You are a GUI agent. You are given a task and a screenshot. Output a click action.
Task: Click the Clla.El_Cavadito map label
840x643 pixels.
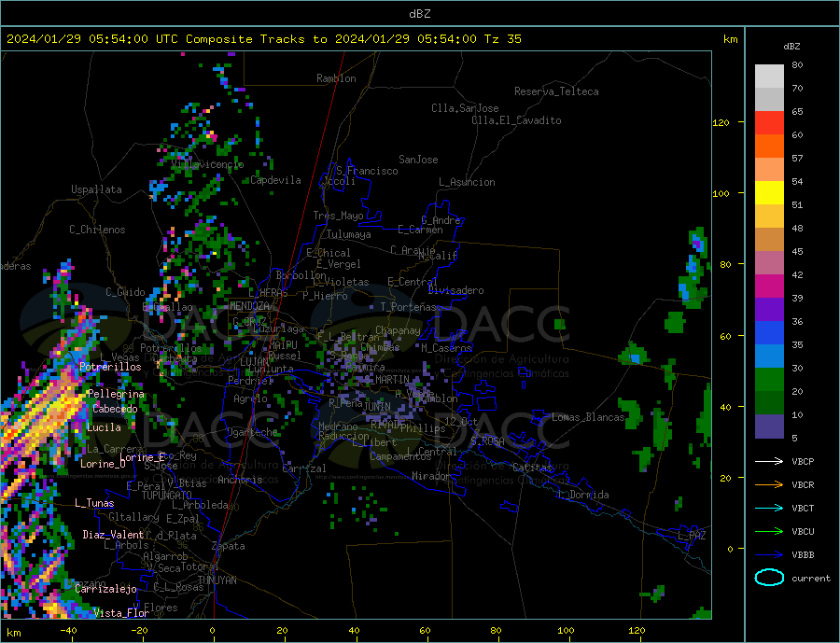coord(516,120)
